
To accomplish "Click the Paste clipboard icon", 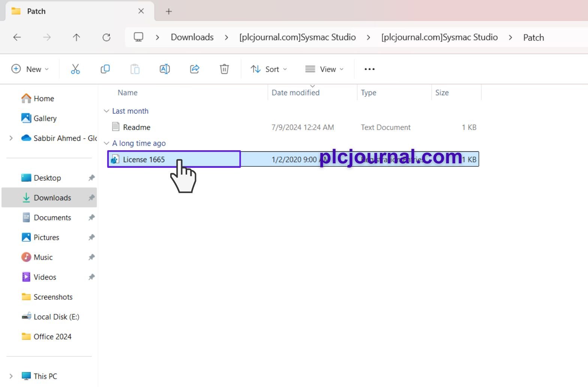I will point(135,69).
